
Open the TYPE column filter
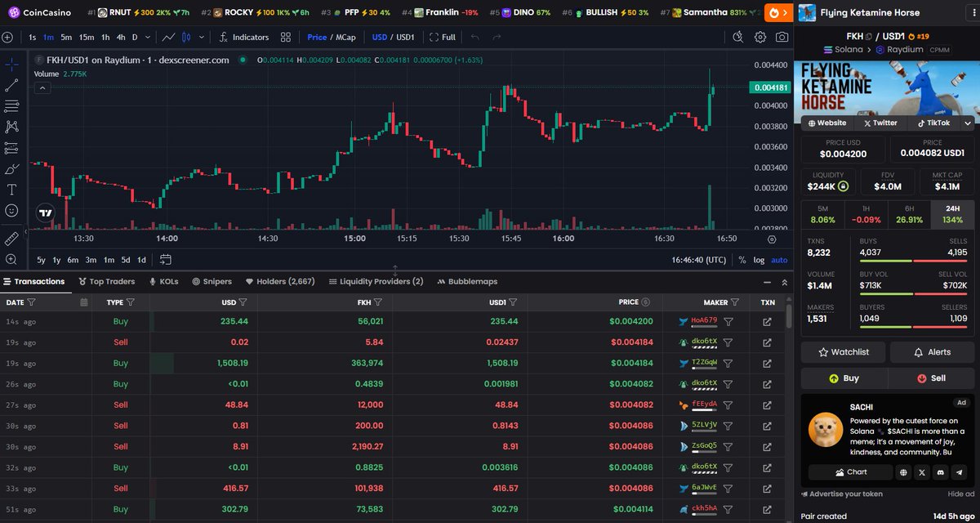point(130,302)
